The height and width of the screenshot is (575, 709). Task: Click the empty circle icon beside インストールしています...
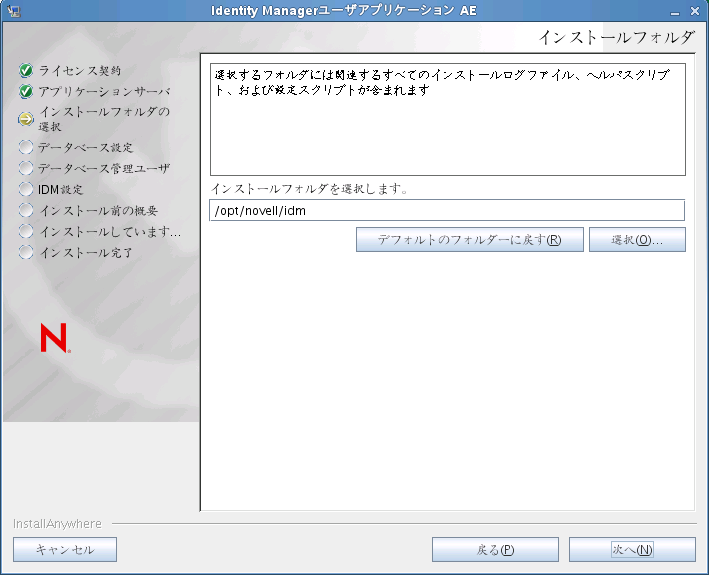tap(26, 231)
